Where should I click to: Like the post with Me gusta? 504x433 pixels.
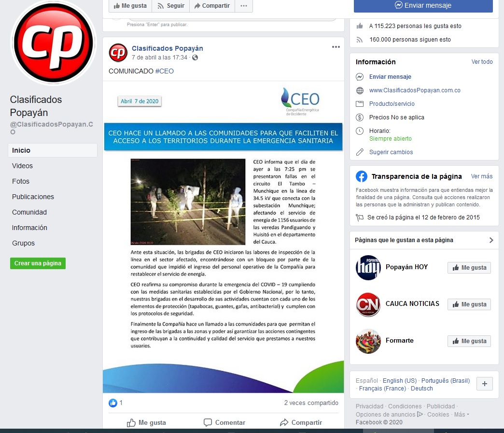point(146,423)
